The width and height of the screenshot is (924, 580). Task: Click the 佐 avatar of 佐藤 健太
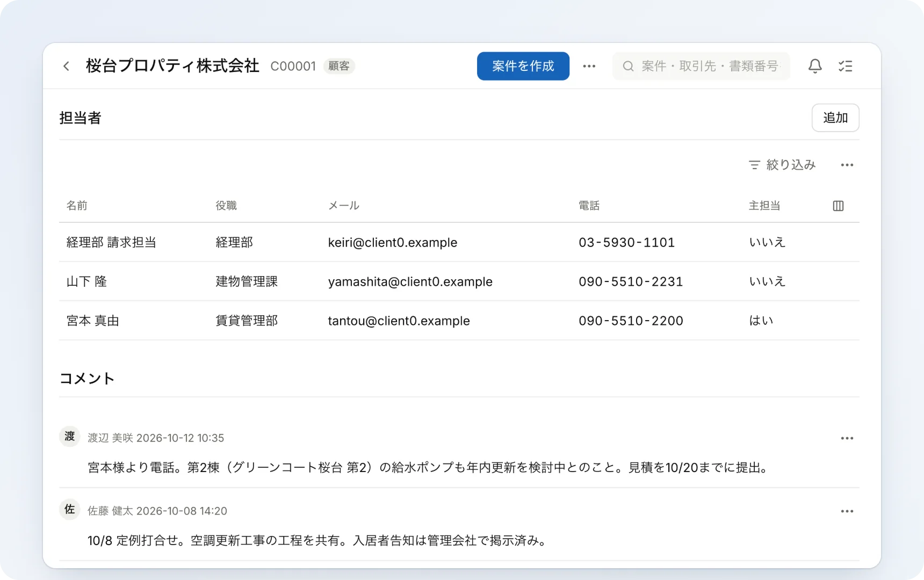click(x=70, y=509)
